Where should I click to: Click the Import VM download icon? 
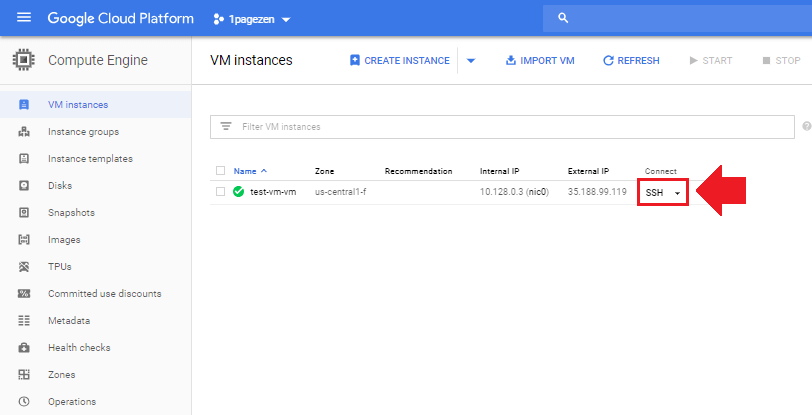tap(511, 61)
